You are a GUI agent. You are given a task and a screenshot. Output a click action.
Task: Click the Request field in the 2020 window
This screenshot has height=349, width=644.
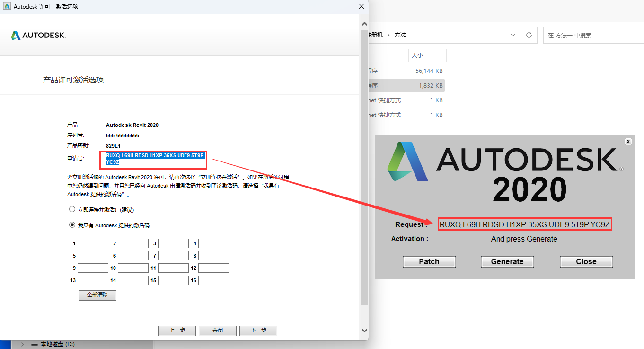pos(525,224)
